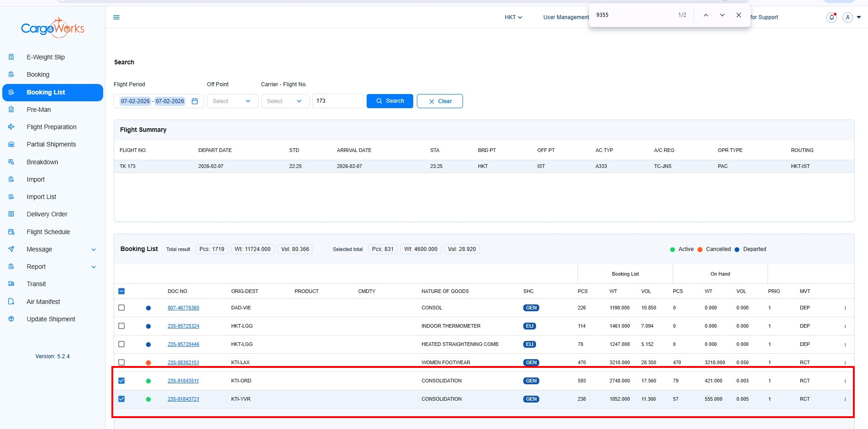Click the flight number input field

coord(337,101)
